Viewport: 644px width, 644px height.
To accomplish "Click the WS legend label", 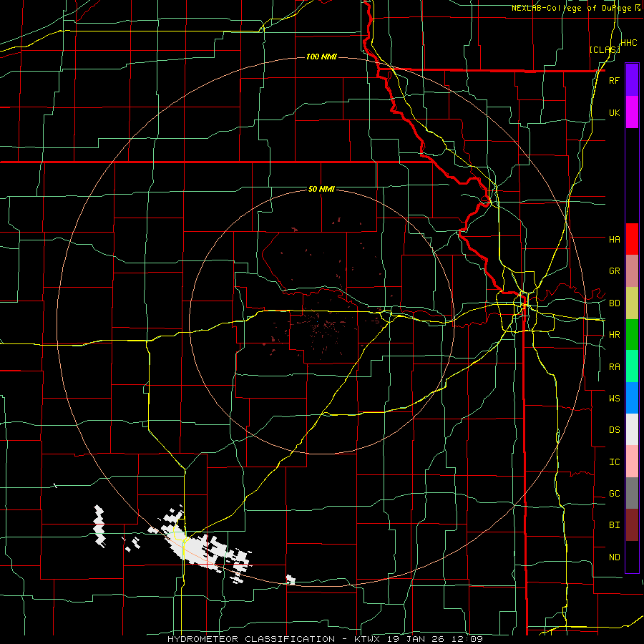I will [x=614, y=398].
